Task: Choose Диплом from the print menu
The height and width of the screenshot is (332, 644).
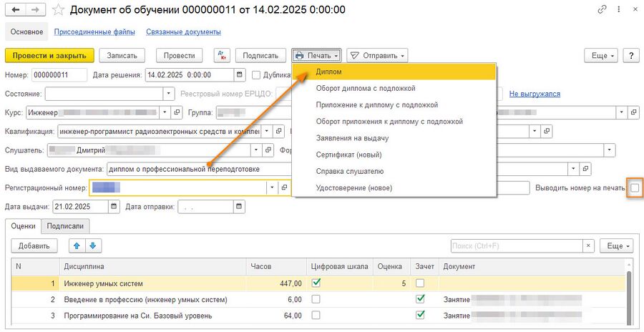Action: 394,72
